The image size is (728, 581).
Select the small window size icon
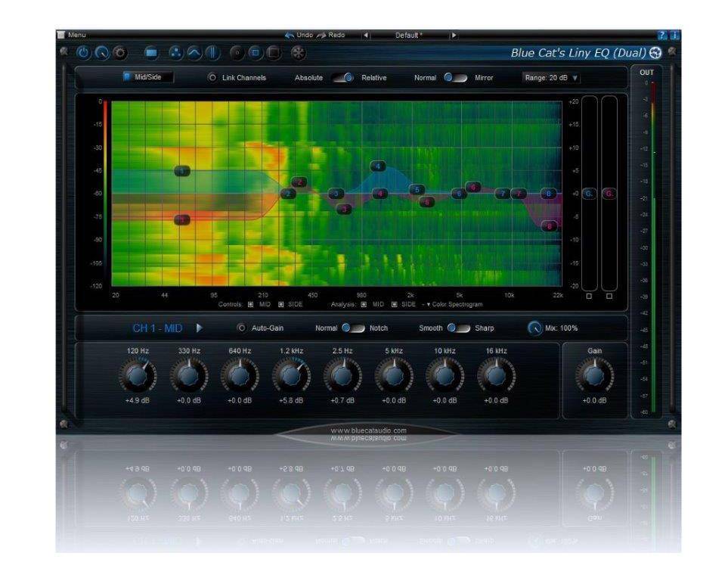pos(237,53)
